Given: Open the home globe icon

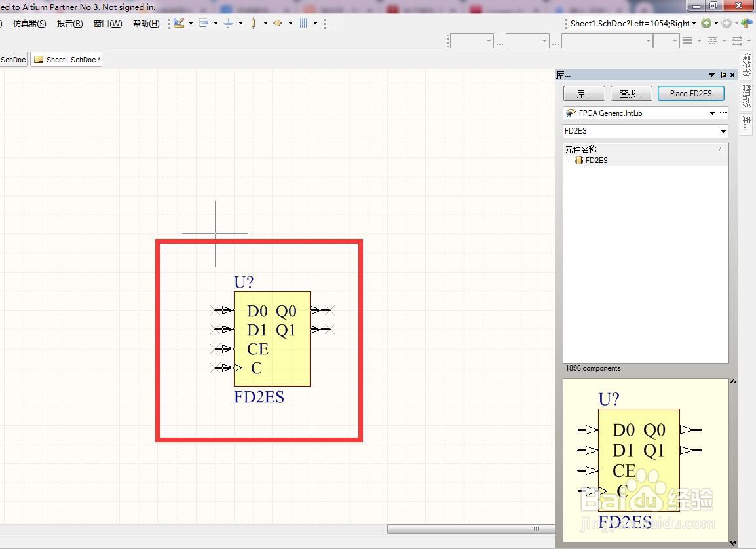Looking at the screenshot, I should pyautogui.click(x=747, y=23).
